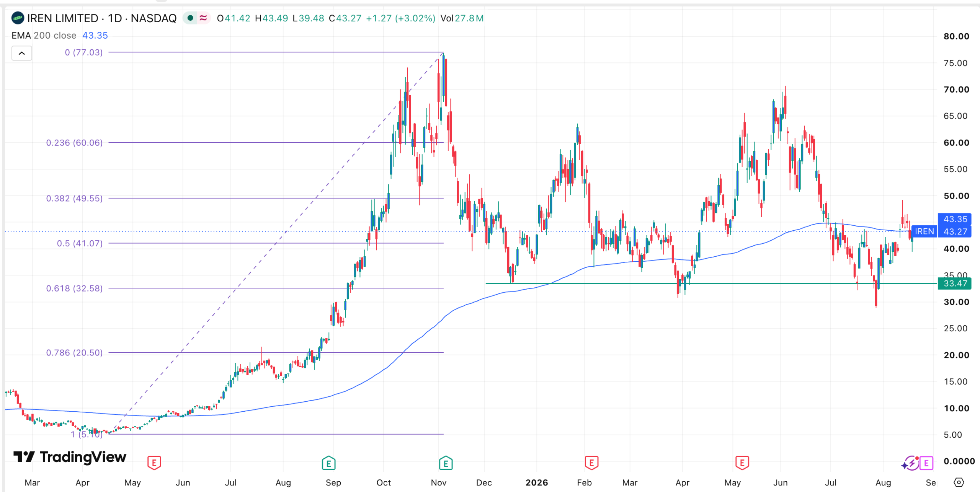
Task: Click the Nov label on the time axis
Action: (x=439, y=482)
